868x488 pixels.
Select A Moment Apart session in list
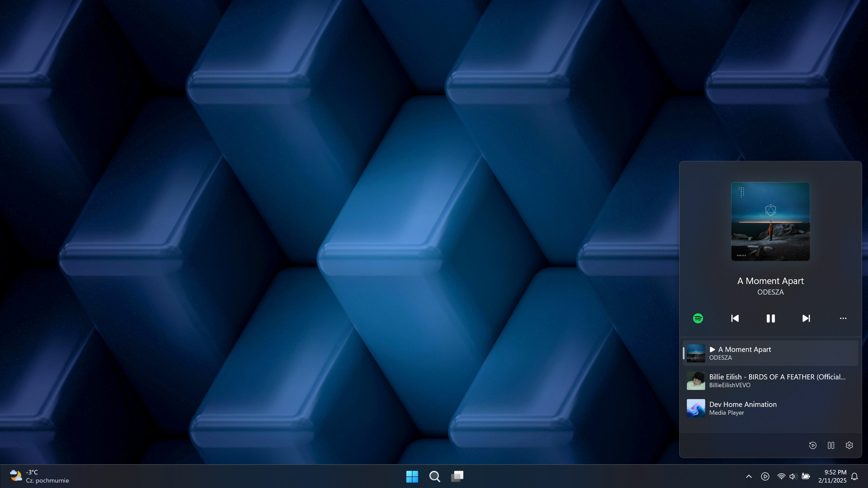pyautogui.click(x=770, y=353)
